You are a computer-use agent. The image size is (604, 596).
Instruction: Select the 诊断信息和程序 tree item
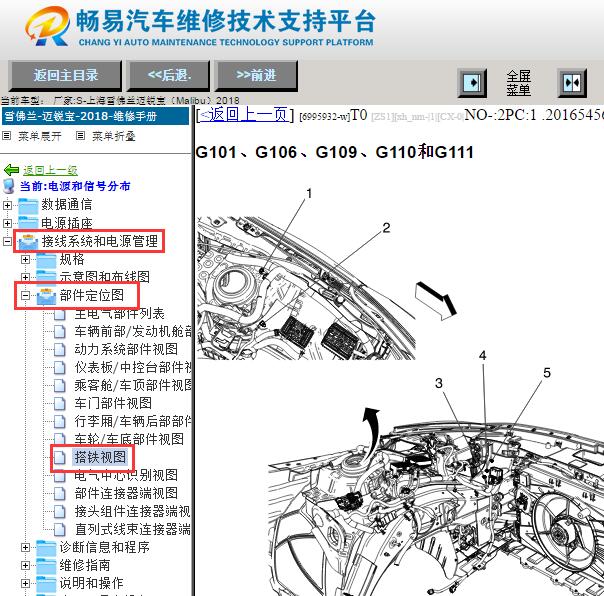pyautogui.click(x=104, y=547)
